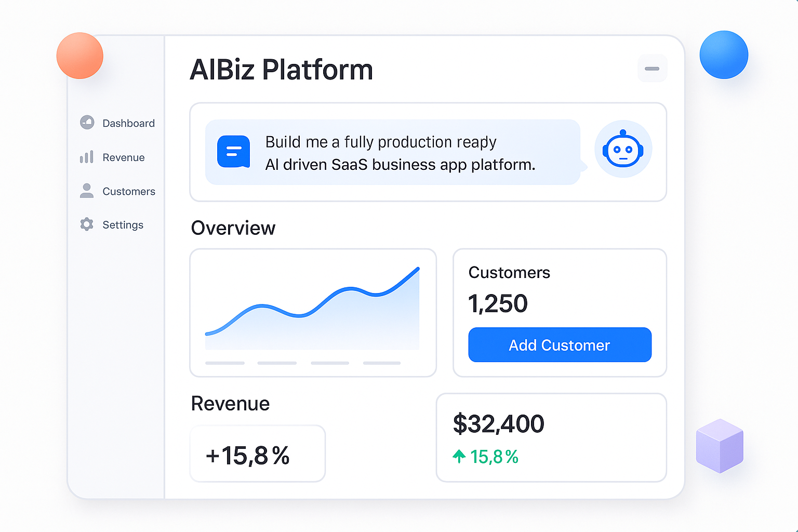This screenshot has width=798, height=532.
Task: Select the line chart in the Overview section
Action: coord(313,309)
